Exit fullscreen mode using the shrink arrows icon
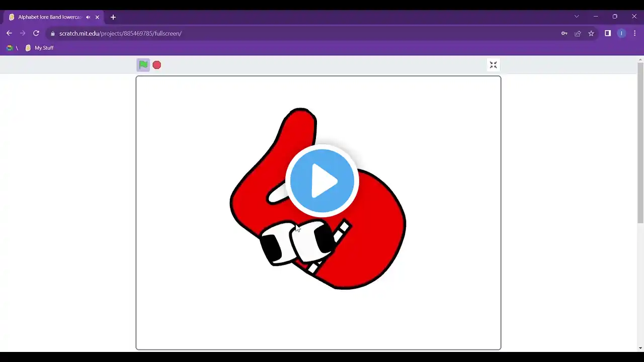This screenshot has height=362, width=644. 493,65
